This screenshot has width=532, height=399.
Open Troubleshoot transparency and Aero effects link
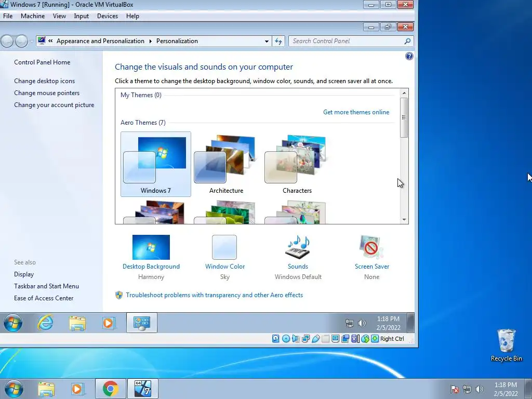(215, 295)
